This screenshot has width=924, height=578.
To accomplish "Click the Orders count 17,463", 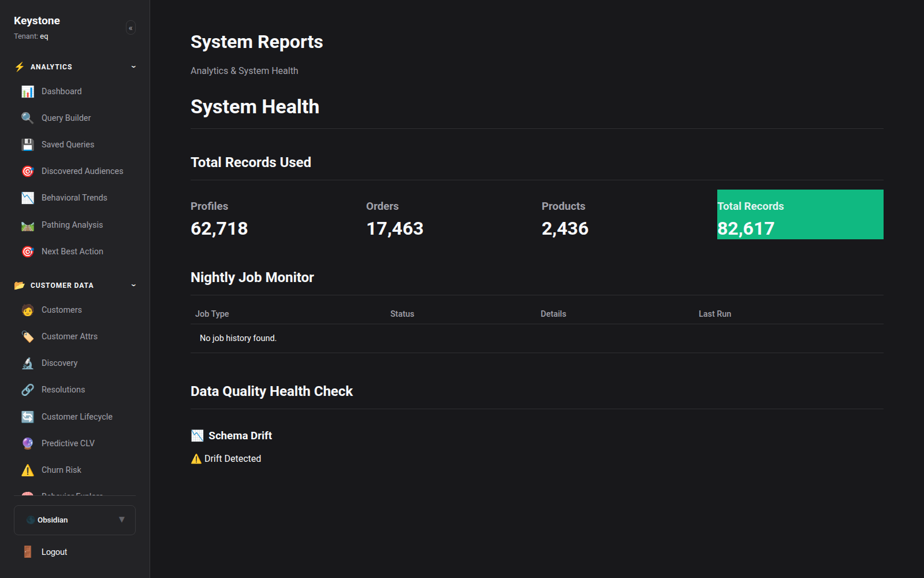I will pyautogui.click(x=394, y=229).
